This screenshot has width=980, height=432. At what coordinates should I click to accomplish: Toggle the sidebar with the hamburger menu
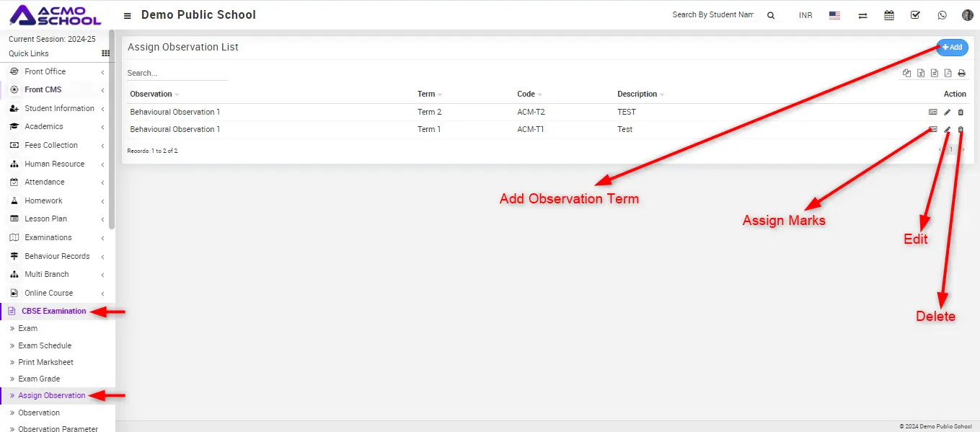pos(128,16)
